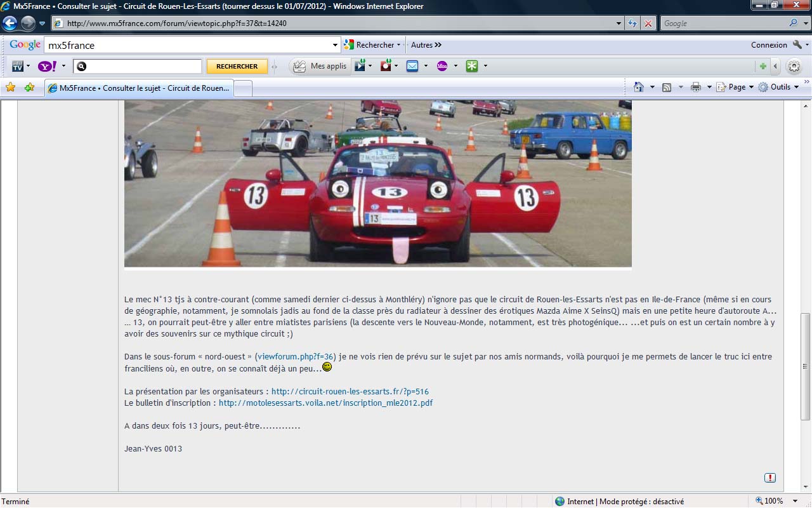Open recent pages dropdown beside navigation arrows
812x508 pixels.
click(x=43, y=23)
